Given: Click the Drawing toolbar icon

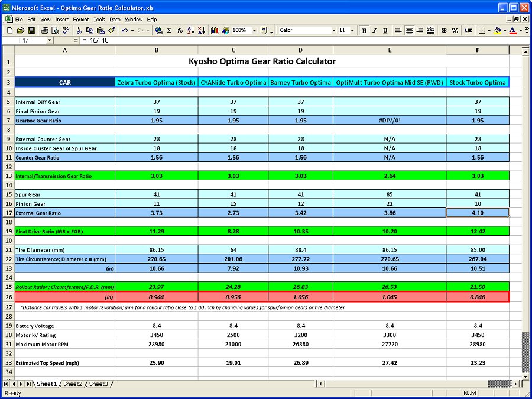Looking at the screenshot, I should pyautogui.click(x=226, y=31).
